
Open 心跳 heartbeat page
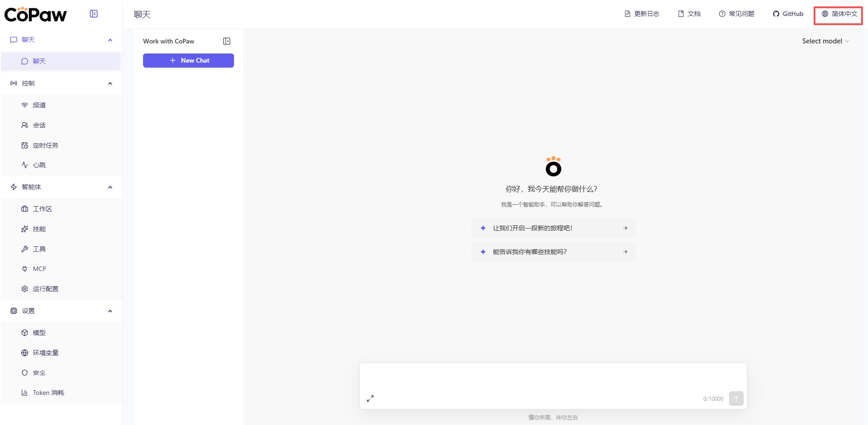coord(61,165)
